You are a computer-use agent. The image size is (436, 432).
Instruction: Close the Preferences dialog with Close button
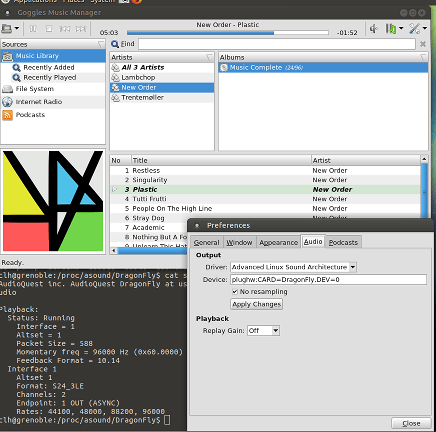(411, 423)
